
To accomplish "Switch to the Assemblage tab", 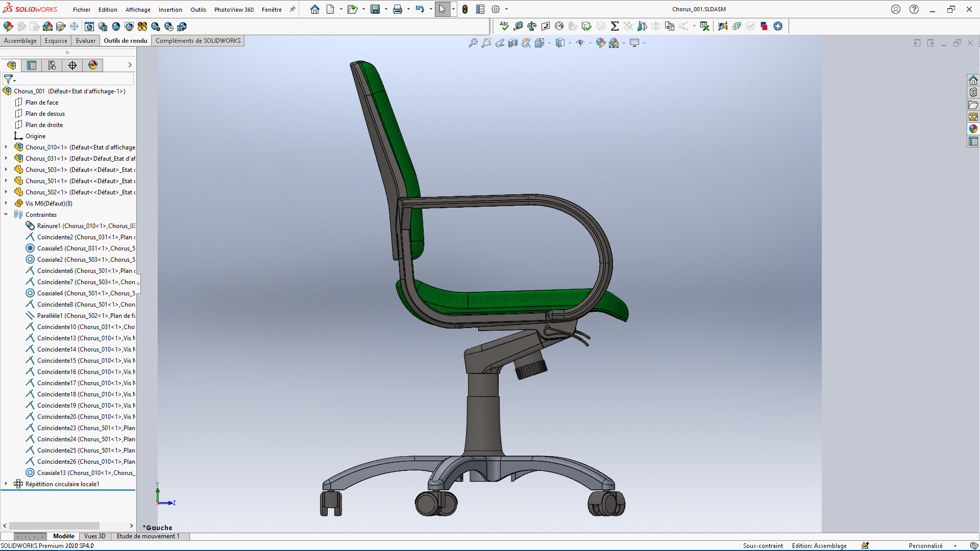I will [x=20, y=41].
